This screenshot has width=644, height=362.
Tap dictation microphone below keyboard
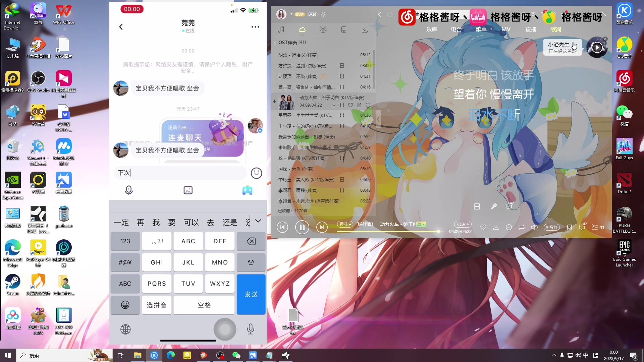point(251,329)
